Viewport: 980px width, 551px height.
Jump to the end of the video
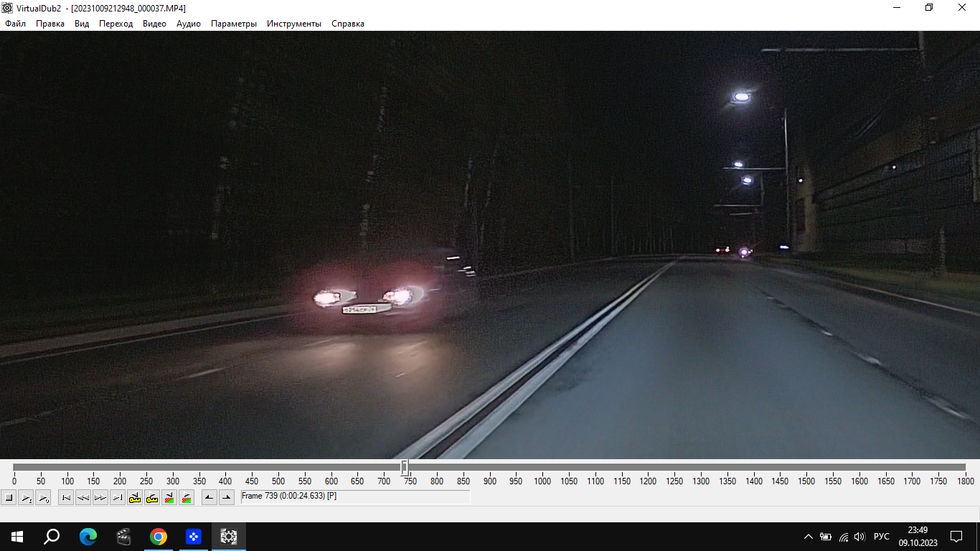point(118,497)
